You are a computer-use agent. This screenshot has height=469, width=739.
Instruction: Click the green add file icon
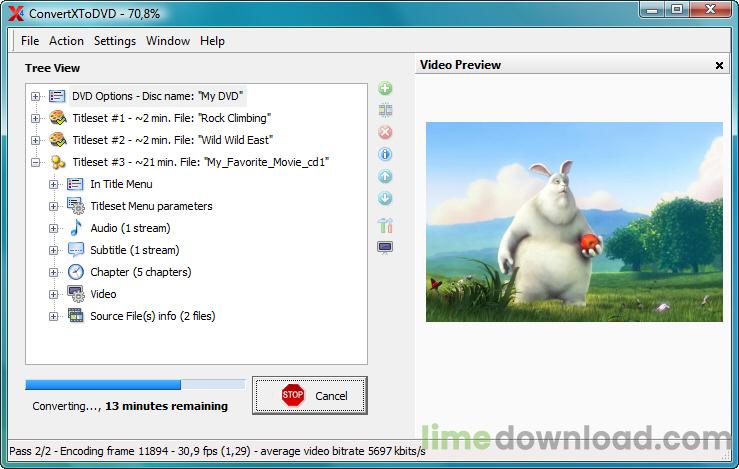385,88
